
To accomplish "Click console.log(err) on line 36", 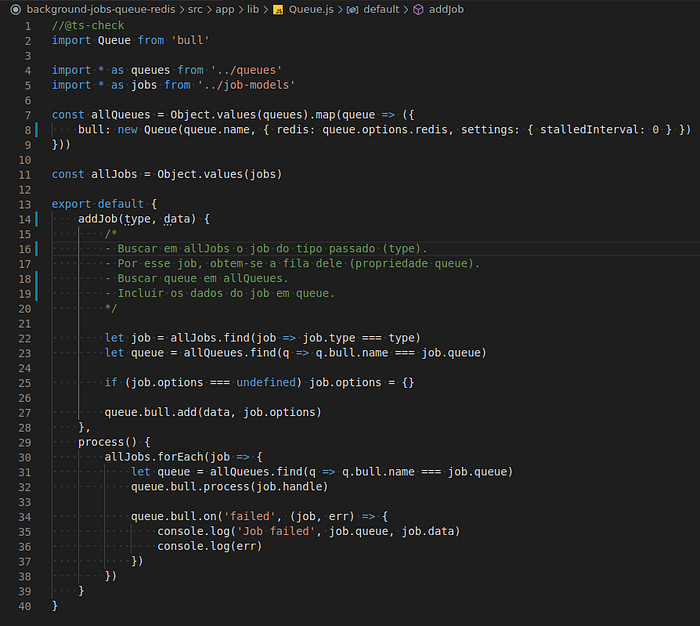I will pos(210,546).
